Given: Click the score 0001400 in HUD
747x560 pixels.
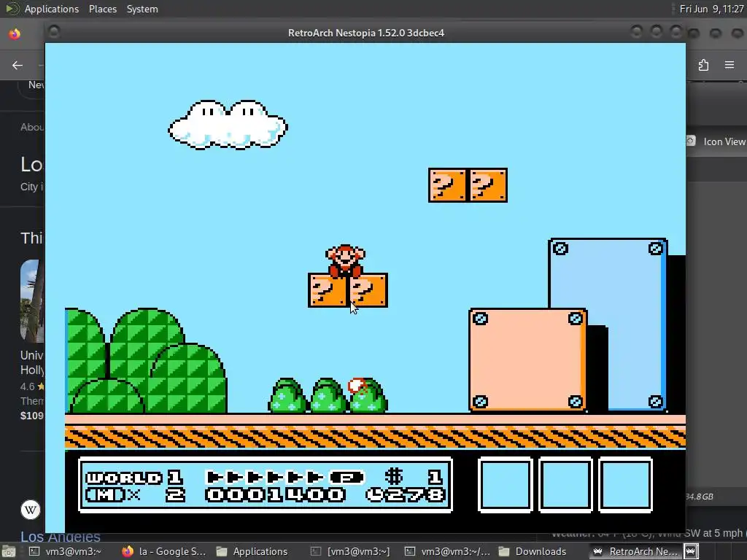Looking at the screenshot, I should click(275, 495).
